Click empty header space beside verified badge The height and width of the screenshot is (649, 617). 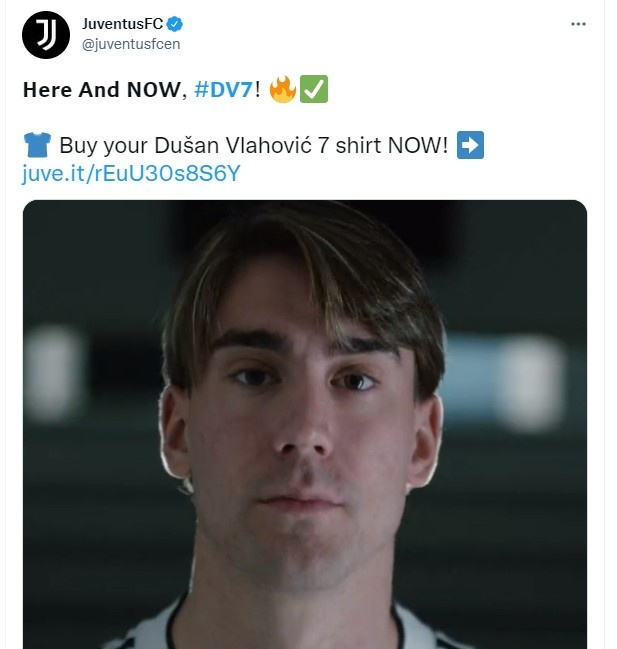372,24
